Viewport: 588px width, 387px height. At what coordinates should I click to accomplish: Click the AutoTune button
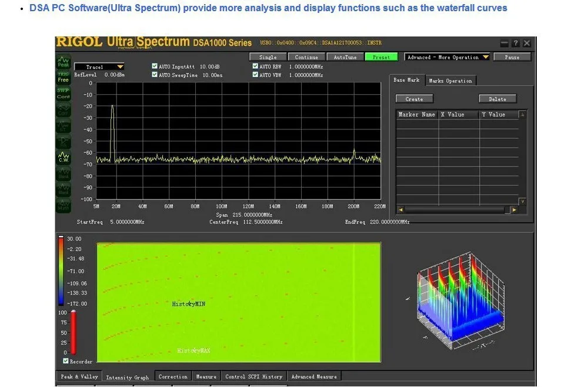(x=345, y=57)
